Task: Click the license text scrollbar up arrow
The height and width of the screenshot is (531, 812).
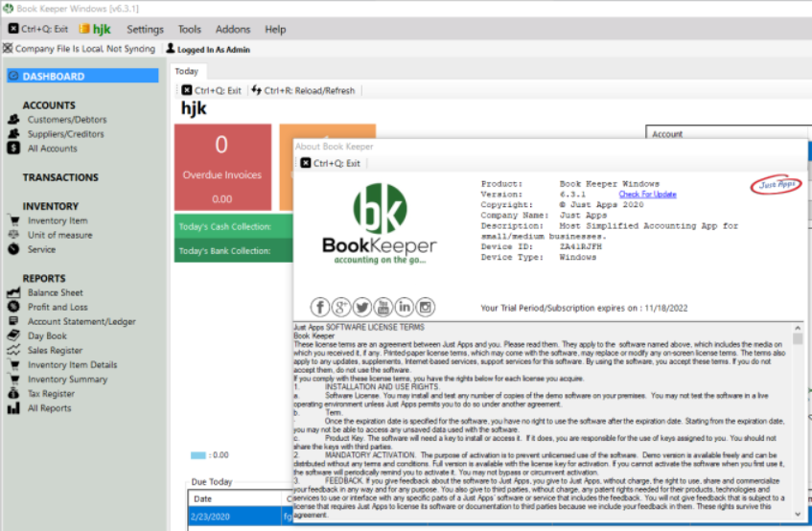Action: pyautogui.click(x=798, y=328)
